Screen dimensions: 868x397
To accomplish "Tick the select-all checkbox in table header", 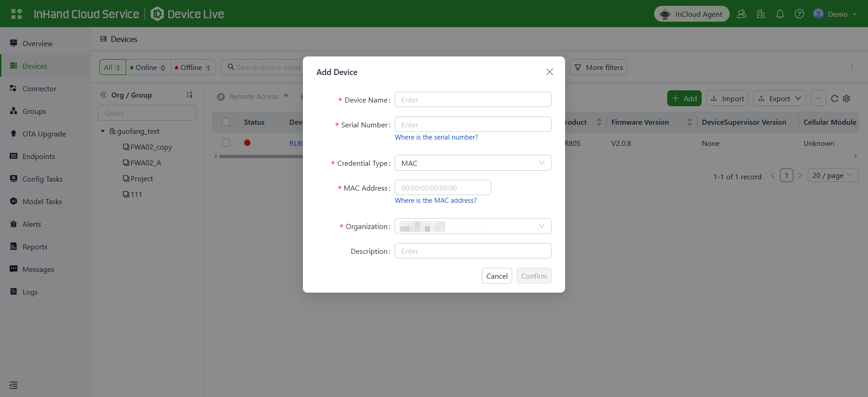I will pyautogui.click(x=226, y=122).
